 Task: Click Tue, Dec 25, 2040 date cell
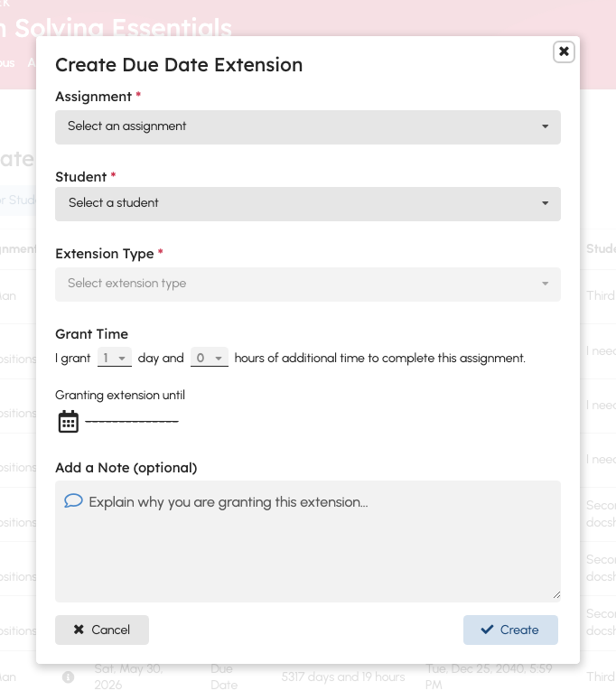[x=489, y=677]
